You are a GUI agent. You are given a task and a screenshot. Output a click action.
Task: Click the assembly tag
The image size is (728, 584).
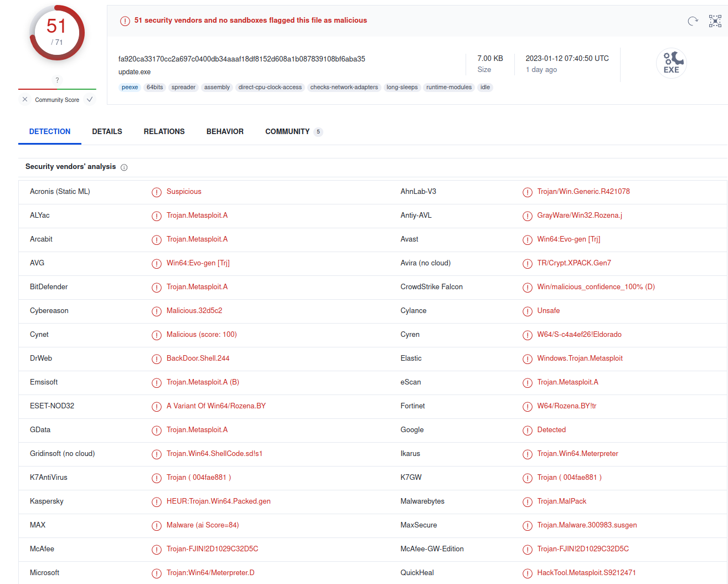217,88
